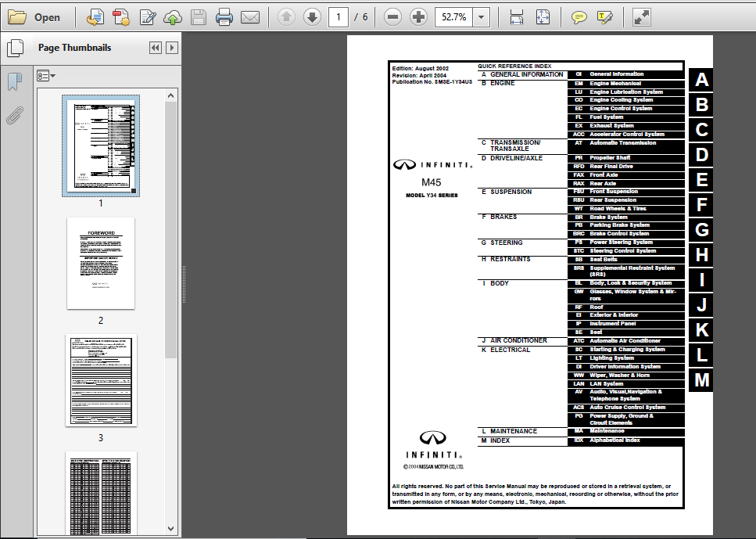The height and width of the screenshot is (539, 756).
Task: Go to previous page with up arrow
Action: point(286,17)
